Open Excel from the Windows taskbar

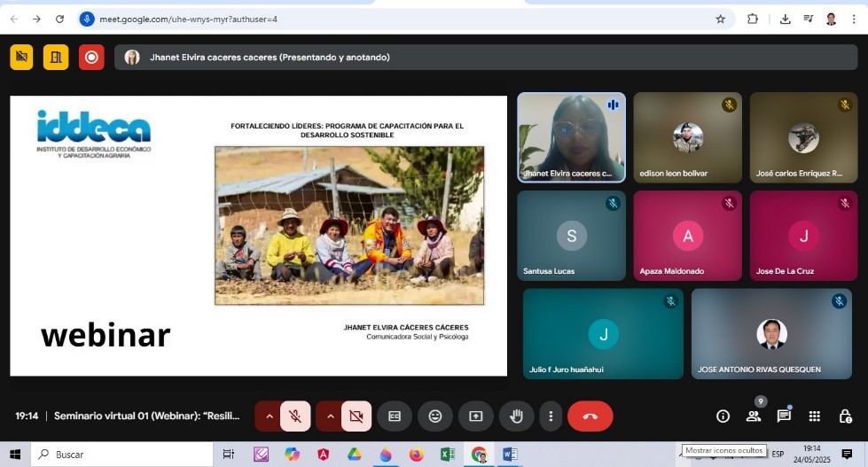tap(448, 455)
